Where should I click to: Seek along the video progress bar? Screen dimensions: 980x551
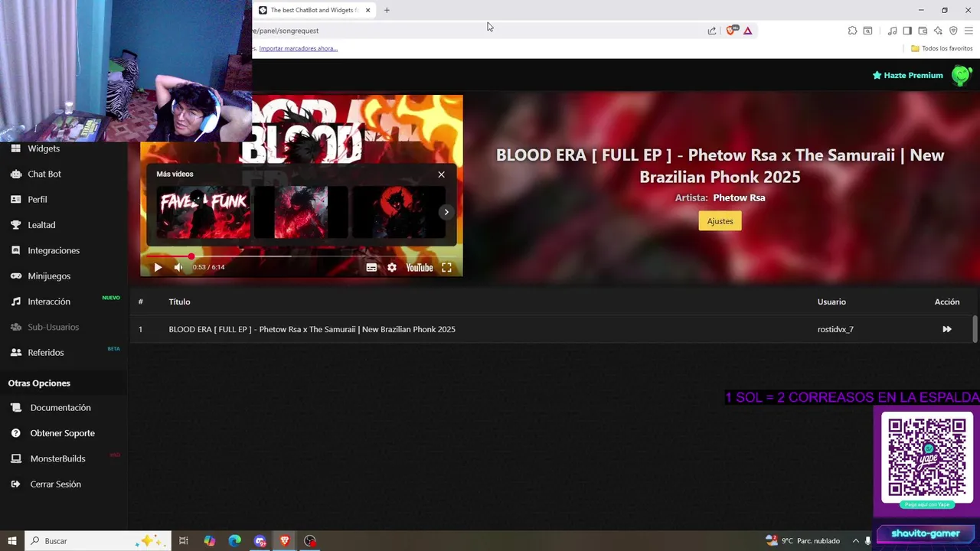pos(301,256)
